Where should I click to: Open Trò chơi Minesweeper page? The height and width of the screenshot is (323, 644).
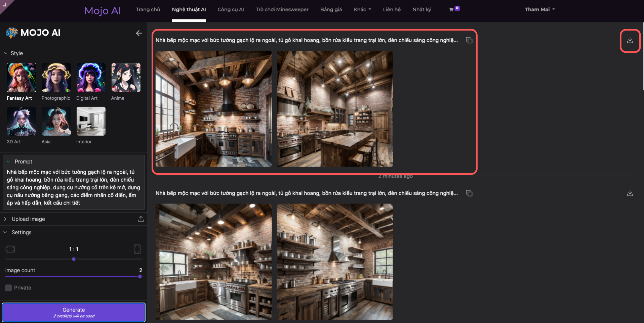(x=282, y=9)
